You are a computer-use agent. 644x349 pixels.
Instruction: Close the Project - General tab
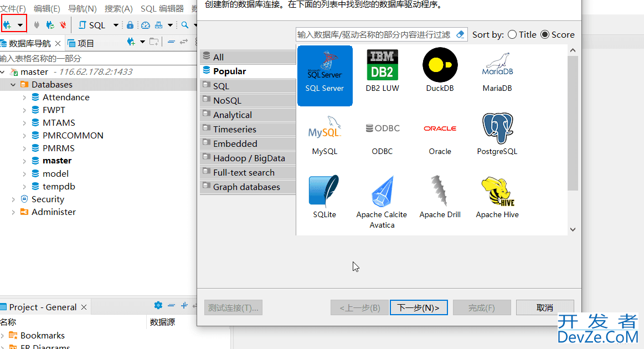84,307
